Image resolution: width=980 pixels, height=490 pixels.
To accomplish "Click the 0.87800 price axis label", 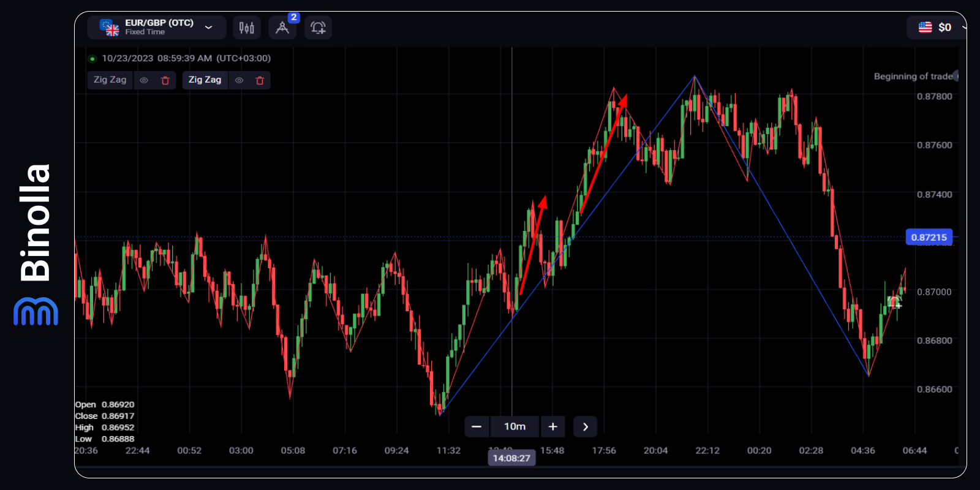I will click(x=934, y=96).
